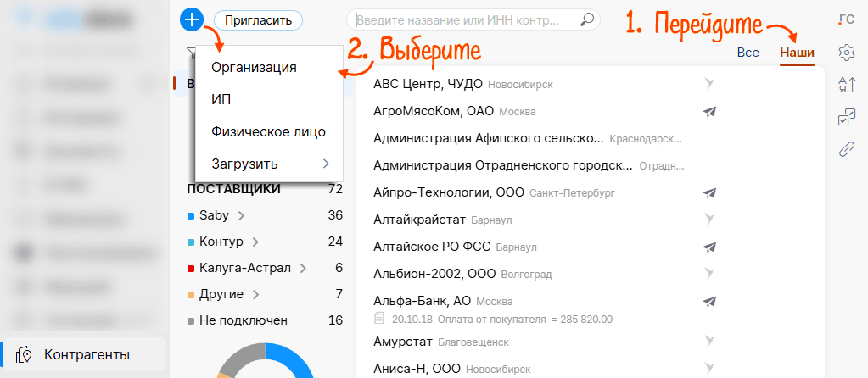
Task: Click the gray Не подключен marker
Action: pos(191,321)
